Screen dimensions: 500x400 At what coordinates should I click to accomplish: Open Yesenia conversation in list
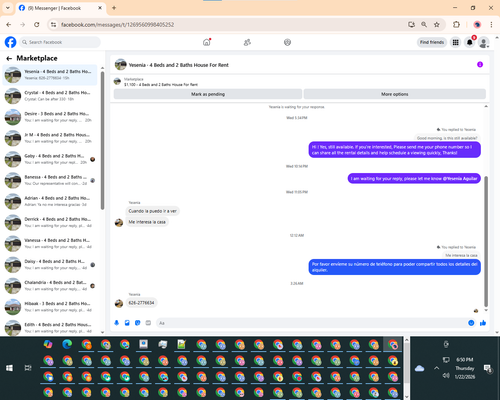50,75
